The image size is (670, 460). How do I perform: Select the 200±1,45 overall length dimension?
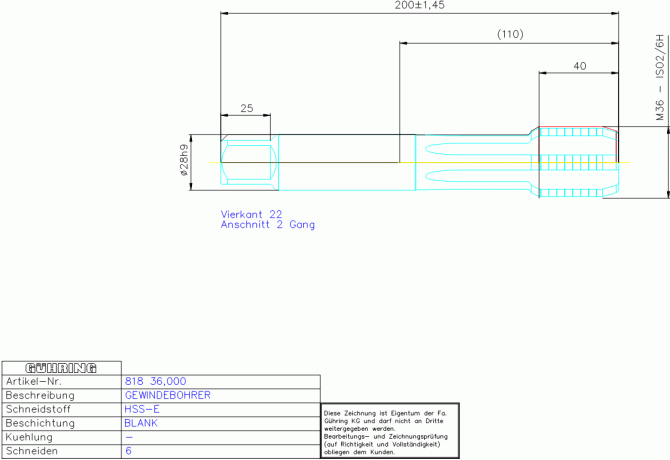pos(419,5)
